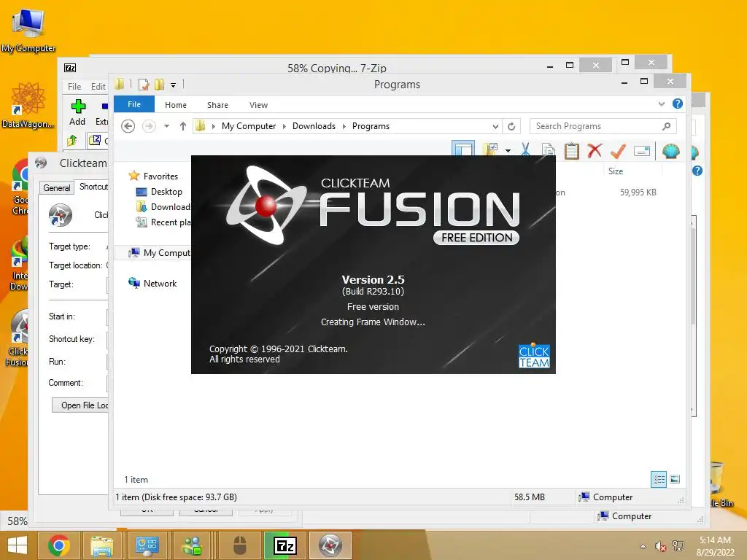The height and width of the screenshot is (560, 747).
Task: Expand the arrow after Downloads in path
Action: [x=344, y=126]
